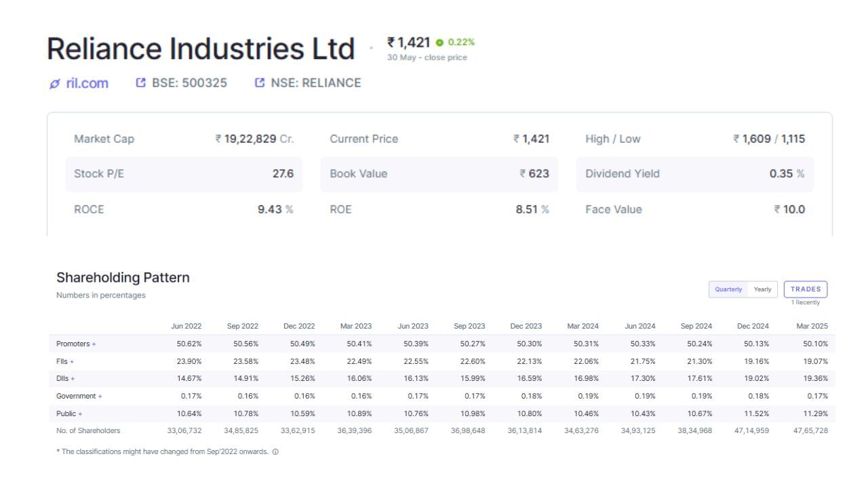Open the TRADES button
Viewport: 868px width, 488px height.
[806, 289]
